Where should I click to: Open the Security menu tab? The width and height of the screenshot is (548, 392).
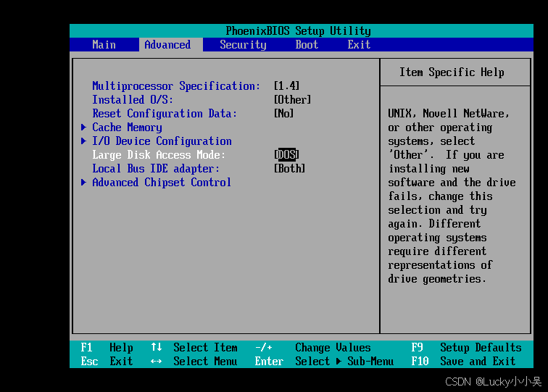point(243,45)
